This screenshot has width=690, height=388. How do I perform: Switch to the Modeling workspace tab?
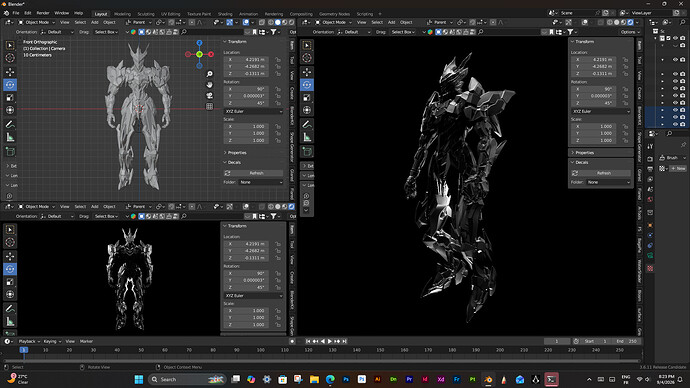[122, 14]
